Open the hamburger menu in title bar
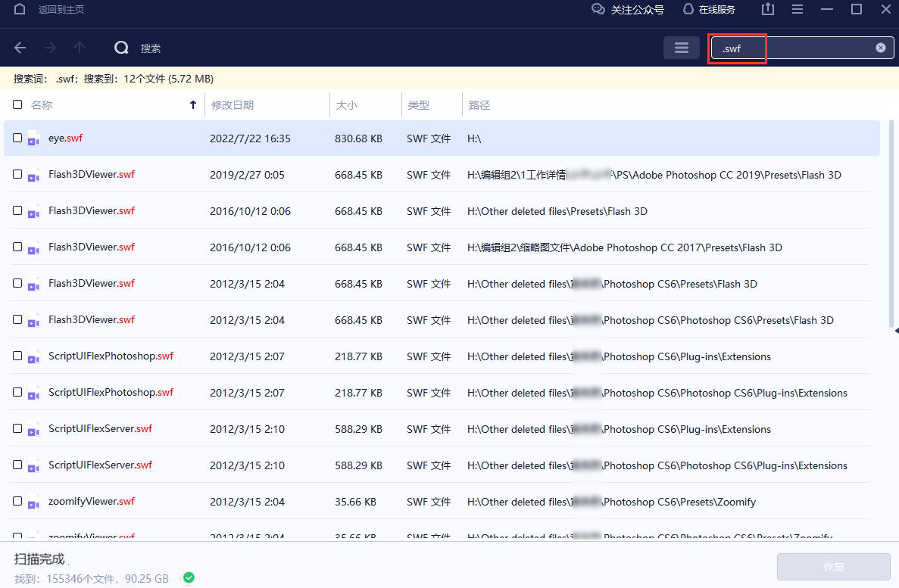Image resolution: width=899 pixels, height=588 pixels. tap(797, 10)
